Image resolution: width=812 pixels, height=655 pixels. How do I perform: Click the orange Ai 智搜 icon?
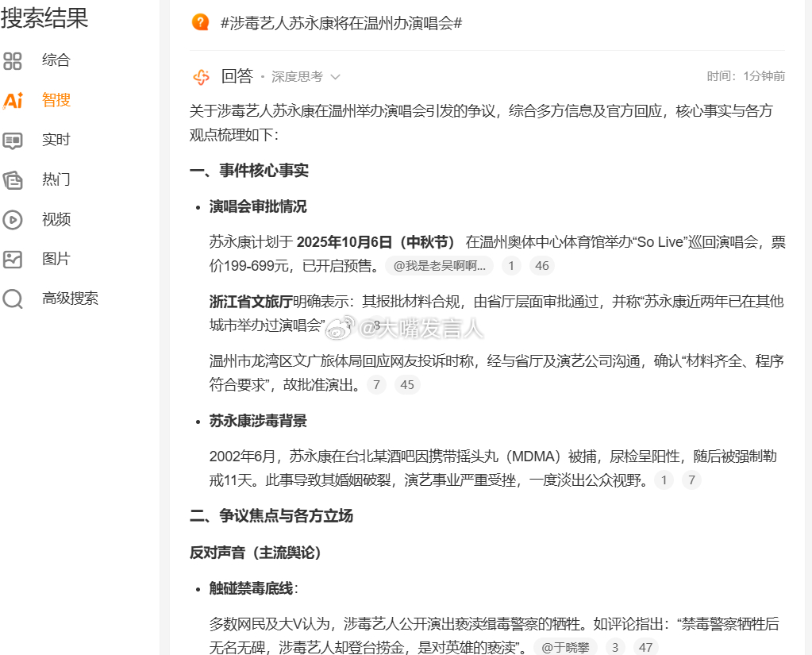point(13,100)
